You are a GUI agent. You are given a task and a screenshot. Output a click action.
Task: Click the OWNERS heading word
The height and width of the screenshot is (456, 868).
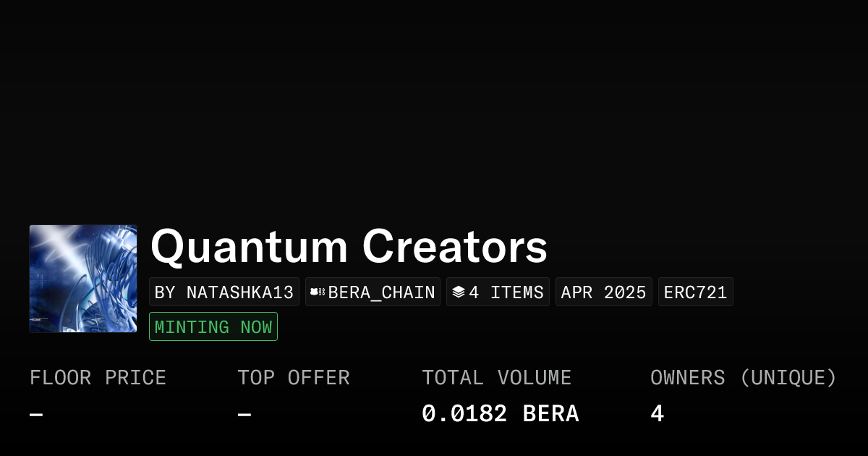point(687,378)
